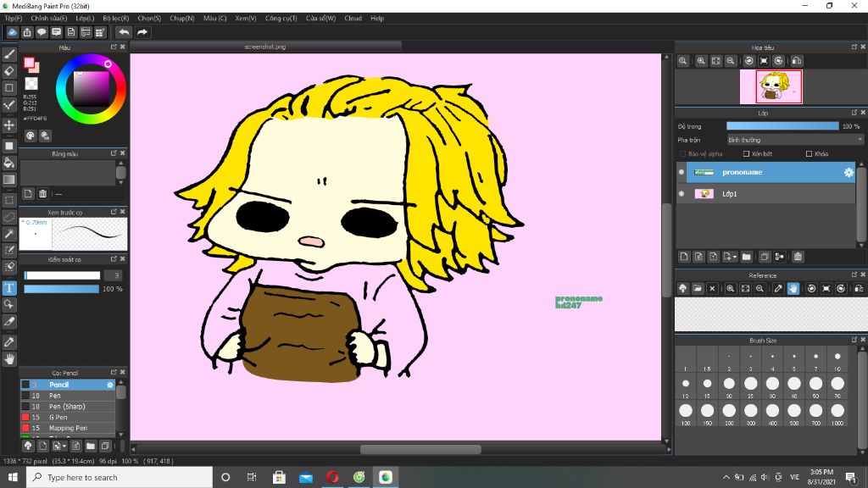This screenshot has height=488, width=868.
Task: Open the Windows Start menu
Action: tap(13, 477)
